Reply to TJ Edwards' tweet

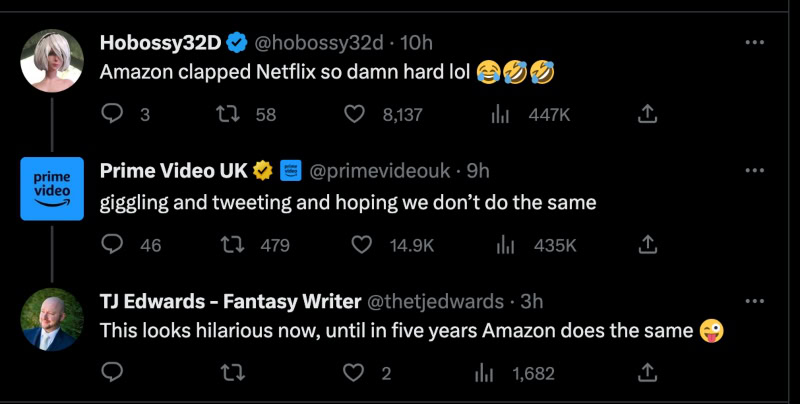click(x=113, y=373)
